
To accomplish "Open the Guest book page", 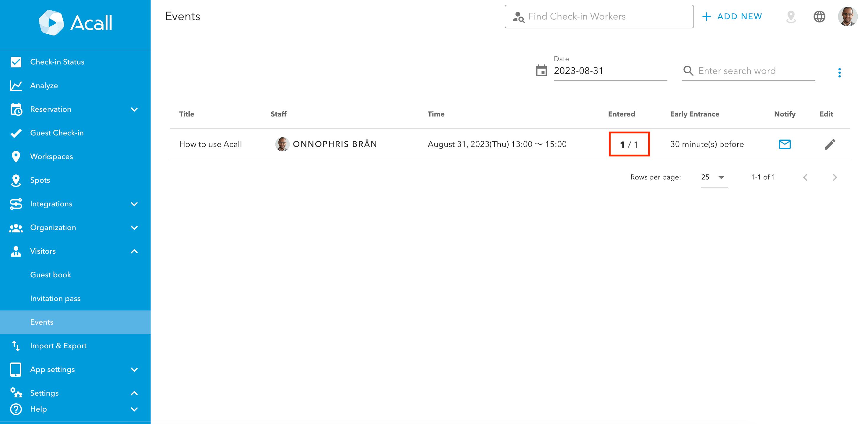I will (51, 274).
